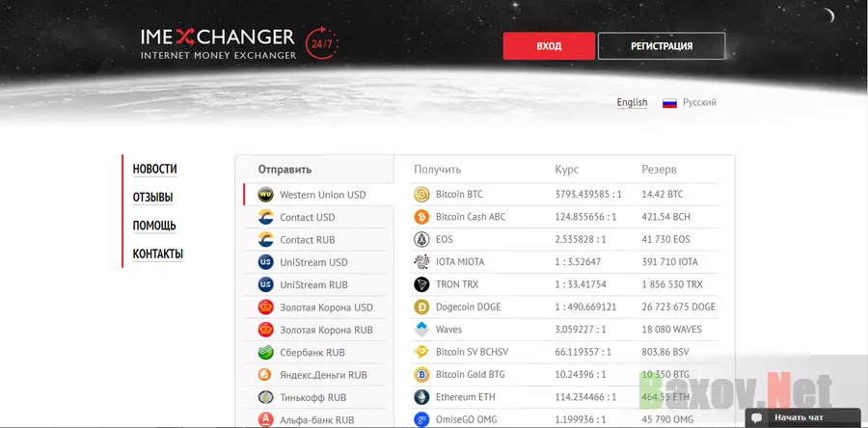
Task: Click the РЕГИСТРАЦИЯ button
Action: (x=662, y=46)
